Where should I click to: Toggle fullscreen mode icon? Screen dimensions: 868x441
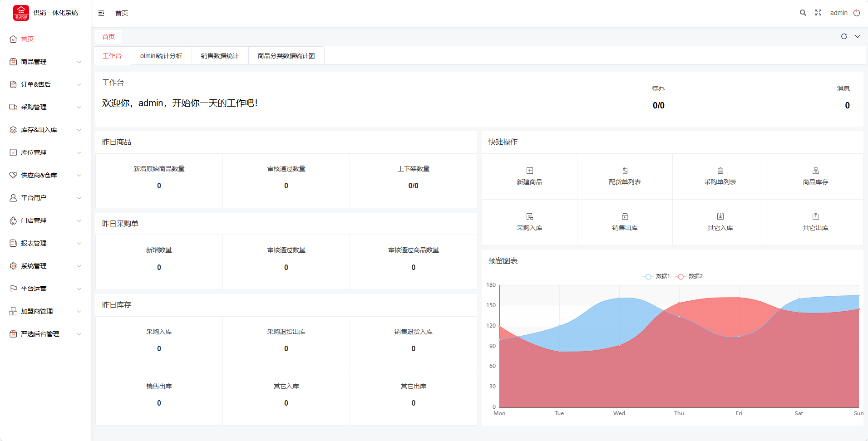pyautogui.click(x=818, y=13)
